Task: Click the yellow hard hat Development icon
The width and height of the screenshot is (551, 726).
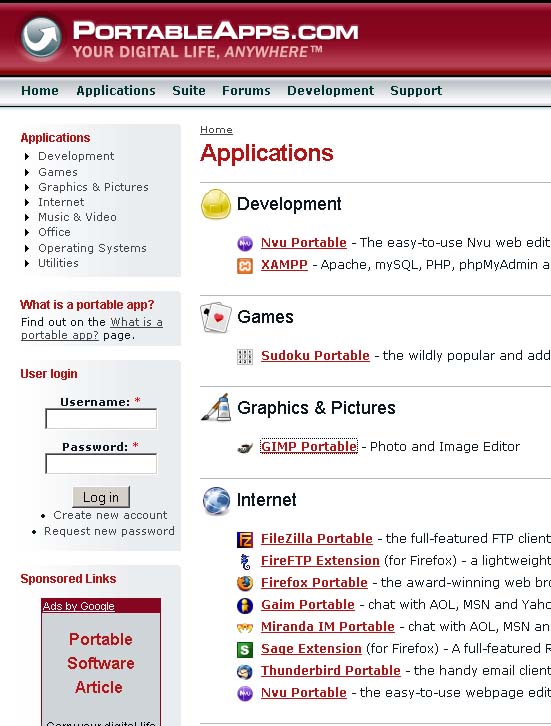Action: click(216, 204)
